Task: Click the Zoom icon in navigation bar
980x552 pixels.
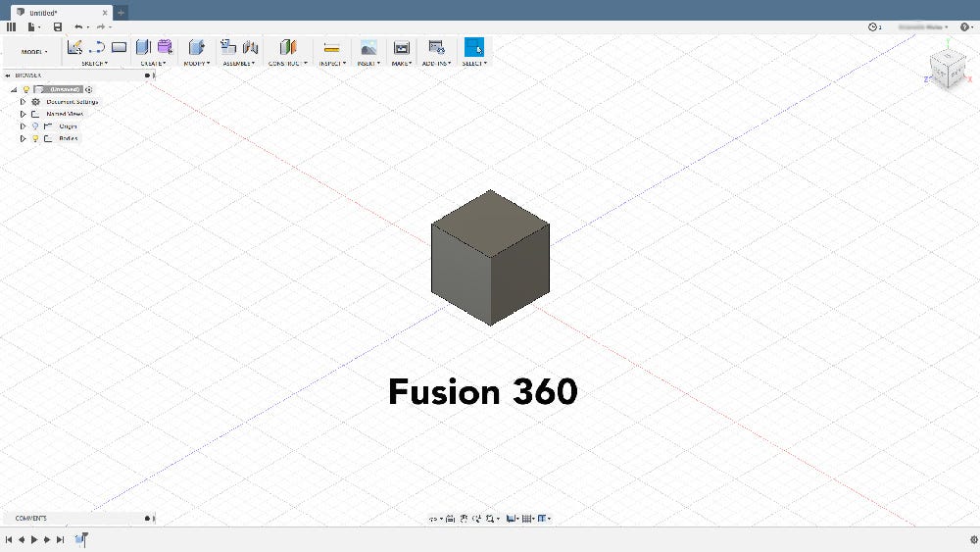Action: tap(477, 519)
